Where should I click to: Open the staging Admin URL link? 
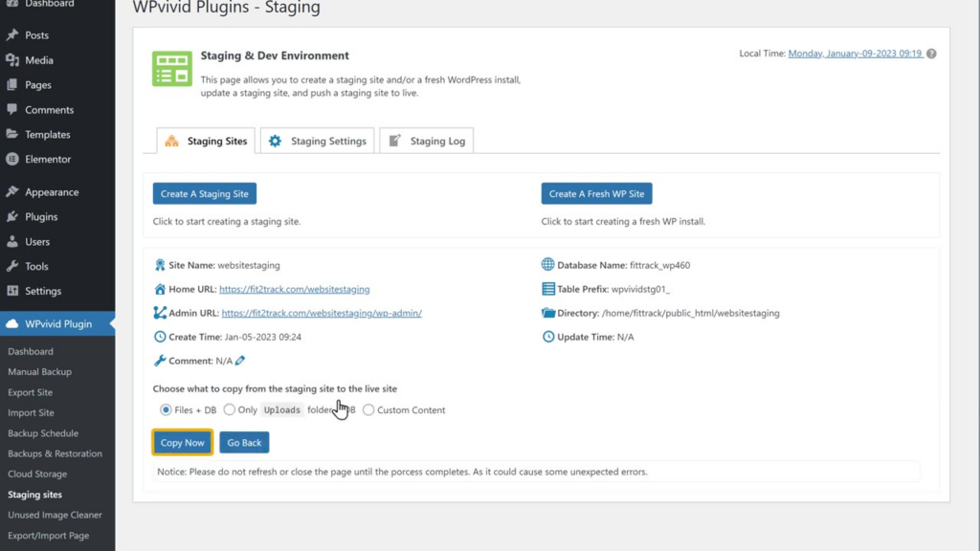321,313
